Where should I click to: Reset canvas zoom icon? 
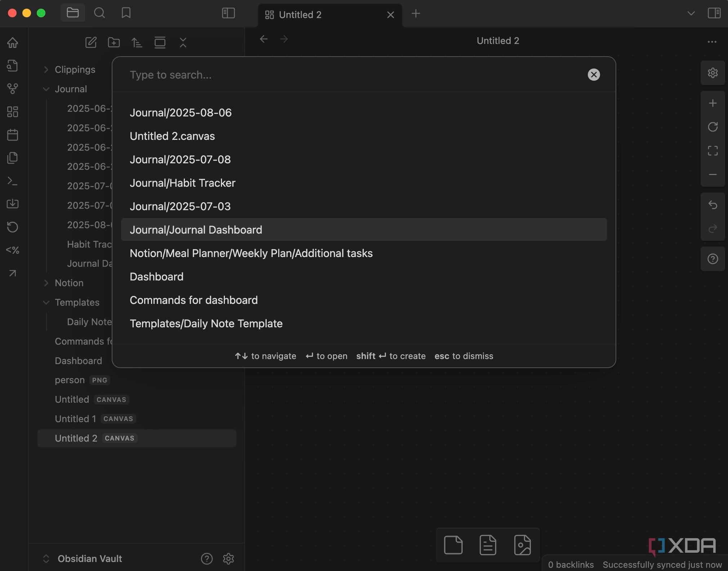click(713, 127)
